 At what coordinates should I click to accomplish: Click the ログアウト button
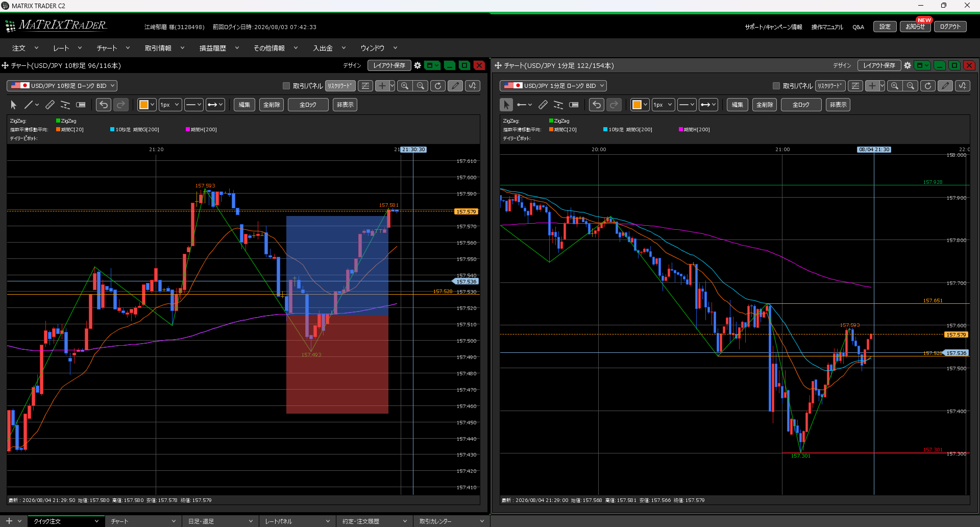pos(950,27)
